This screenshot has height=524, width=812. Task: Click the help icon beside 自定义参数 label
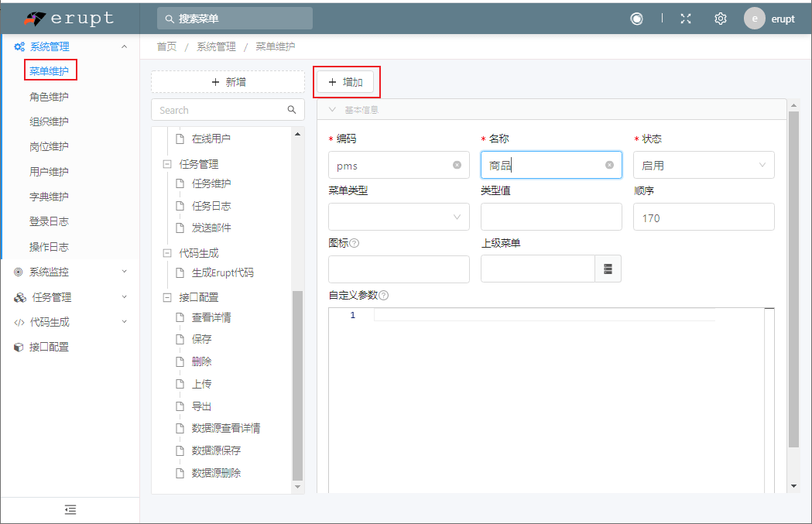[384, 295]
